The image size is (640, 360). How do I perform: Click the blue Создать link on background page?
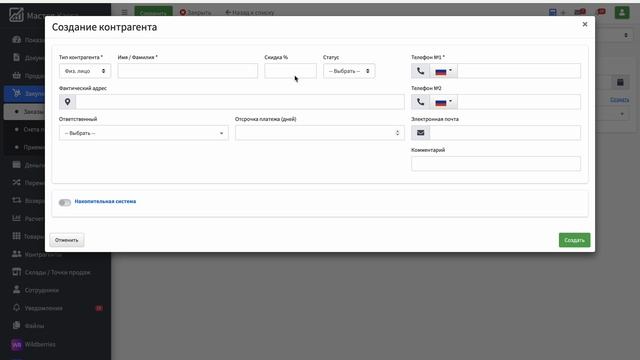click(x=620, y=100)
